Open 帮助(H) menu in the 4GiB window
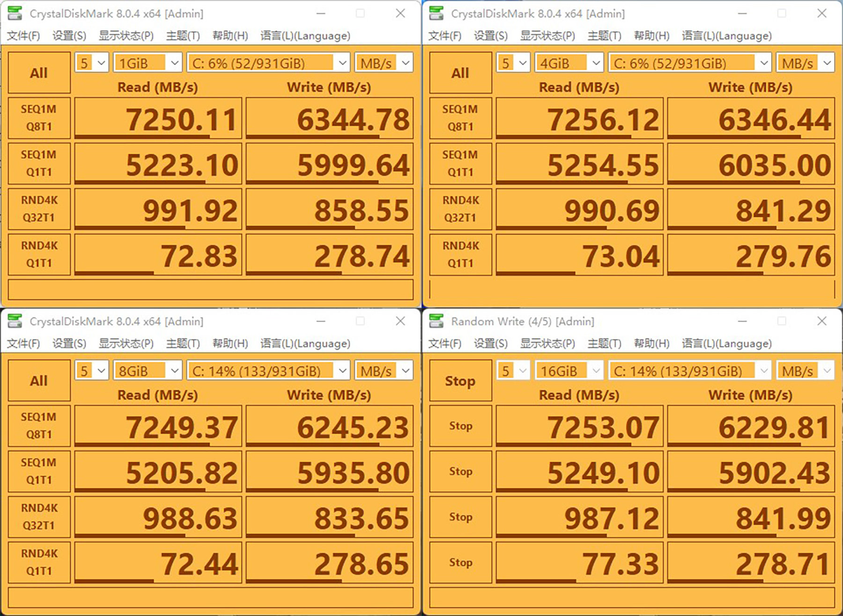 tap(651, 36)
